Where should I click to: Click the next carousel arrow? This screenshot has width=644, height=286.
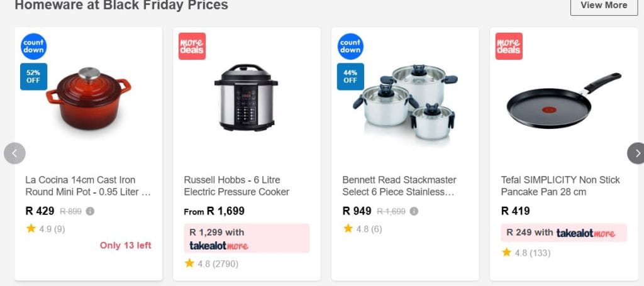tap(636, 153)
